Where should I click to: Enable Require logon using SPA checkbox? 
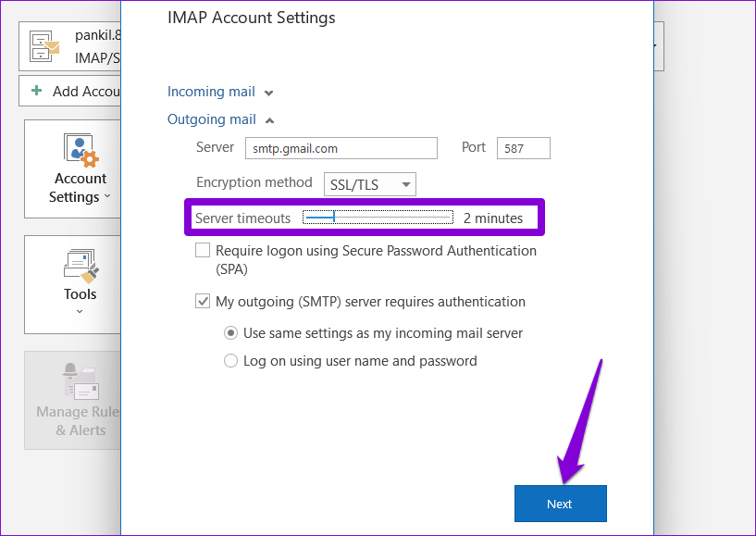[203, 251]
